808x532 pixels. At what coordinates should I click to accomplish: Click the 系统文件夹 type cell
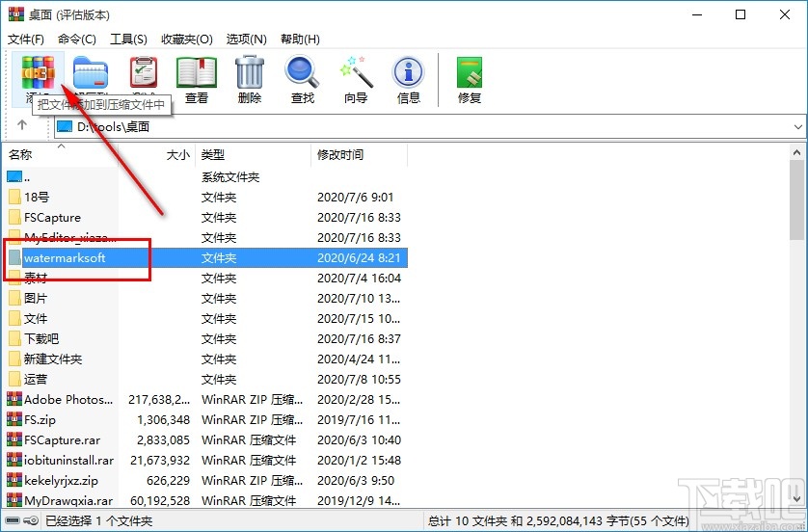230,177
